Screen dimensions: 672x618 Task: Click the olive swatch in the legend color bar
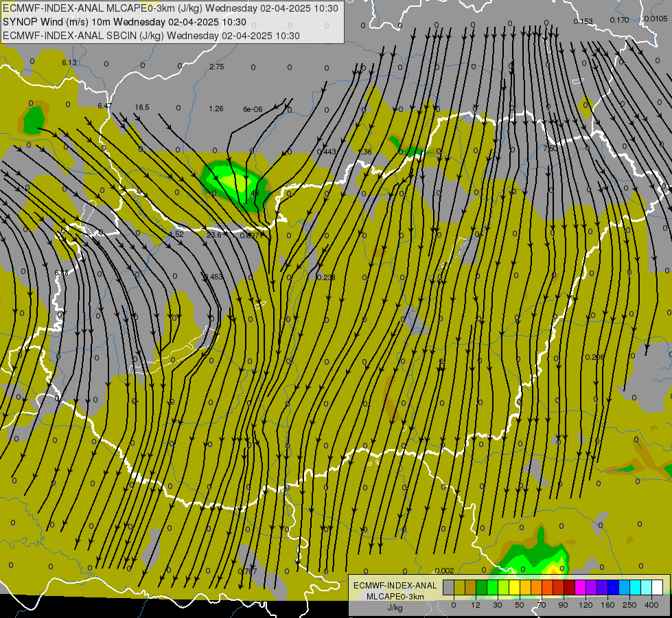tap(459, 587)
